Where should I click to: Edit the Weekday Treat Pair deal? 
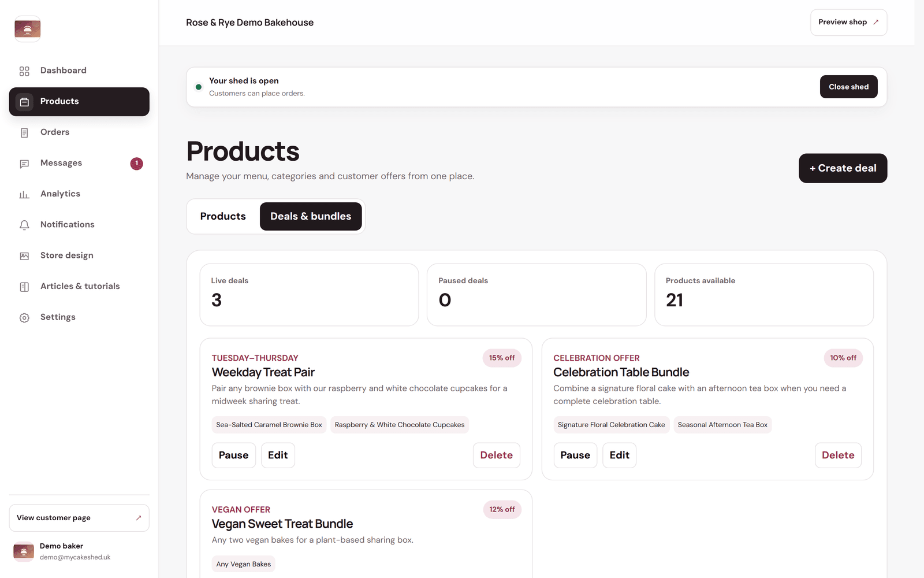tap(278, 455)
